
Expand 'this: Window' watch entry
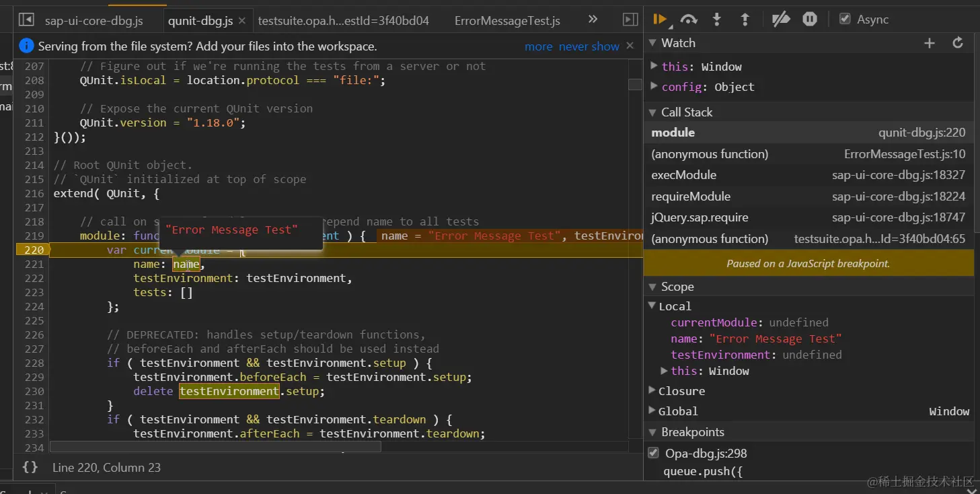(x=654, y=66)
